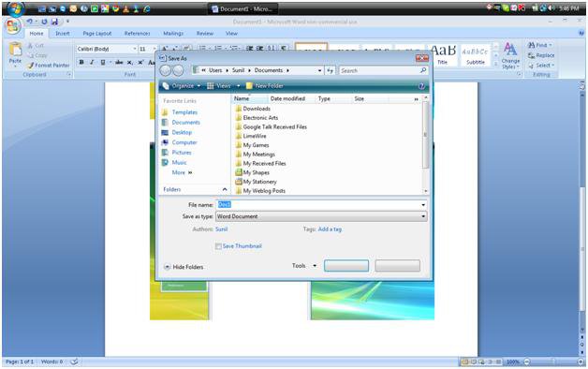Click Replace in the Editing group

541,55
